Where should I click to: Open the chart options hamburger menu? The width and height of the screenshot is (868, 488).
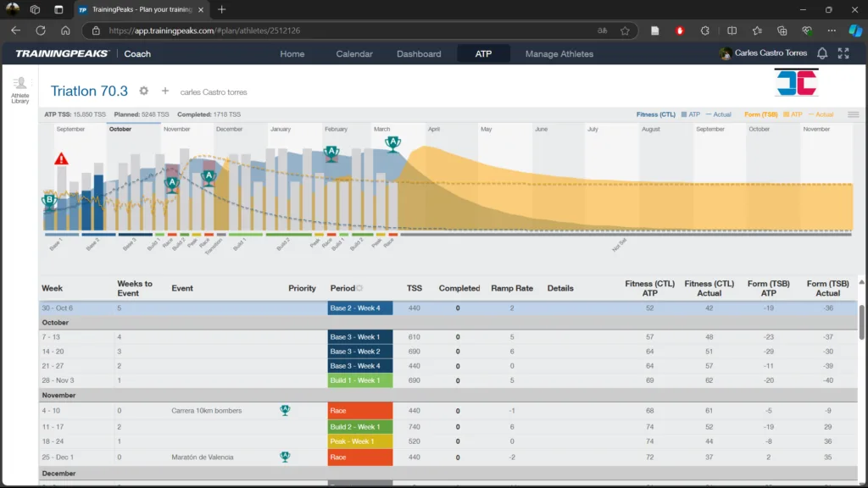(x=853, y=114)
